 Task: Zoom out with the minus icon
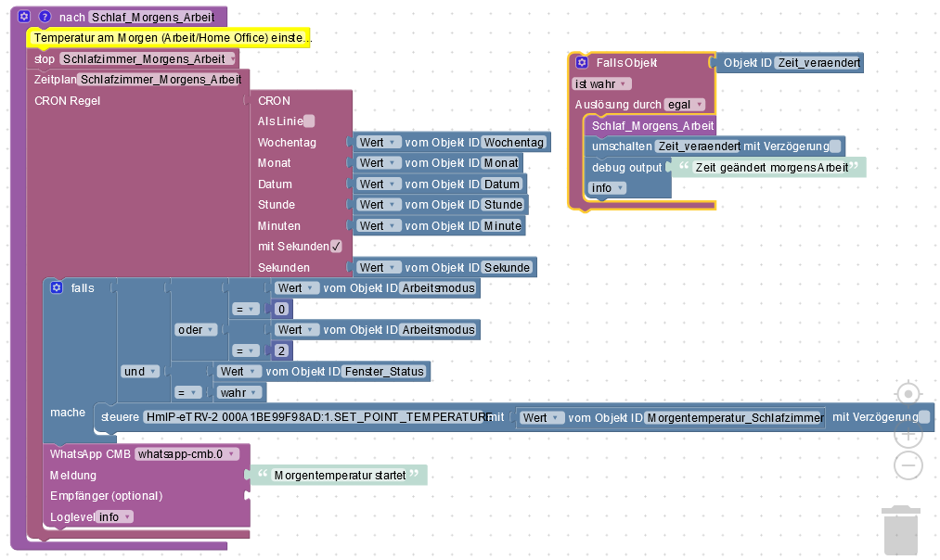pyautogui.click(x=908, y=465)
